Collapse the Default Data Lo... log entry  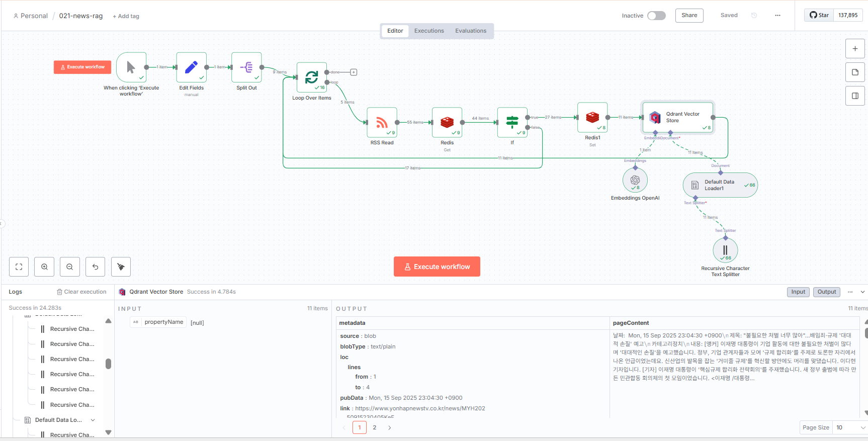(x=93, y=420)
